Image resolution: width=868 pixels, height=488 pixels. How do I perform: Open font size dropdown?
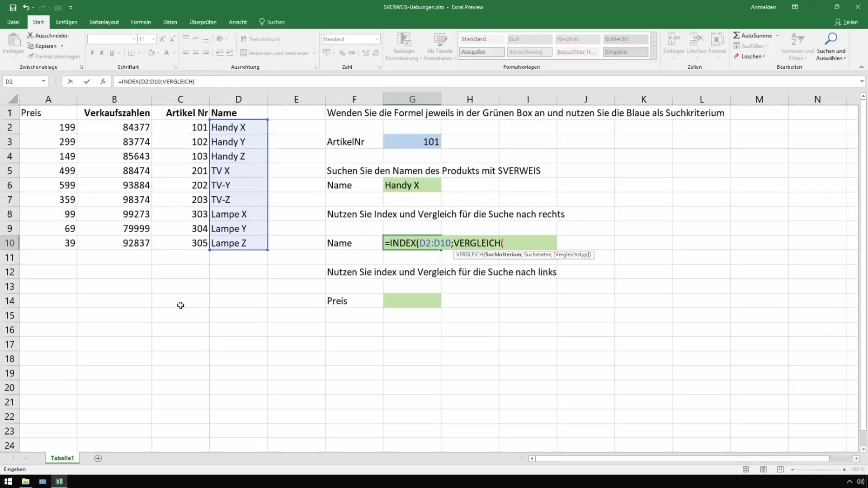(153, 39)
